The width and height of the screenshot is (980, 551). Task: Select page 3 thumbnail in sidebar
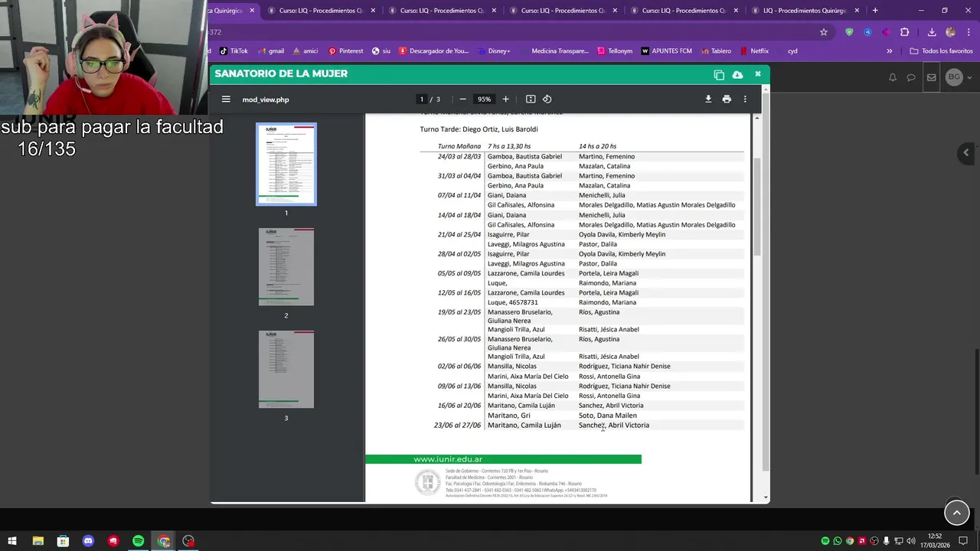pyautogui.click(x=286, y=369)
